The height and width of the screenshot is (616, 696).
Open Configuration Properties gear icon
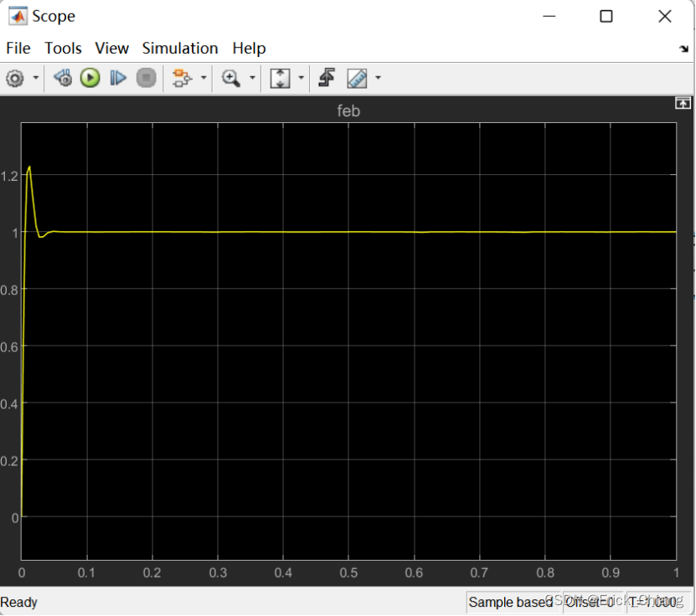[15, 79]
